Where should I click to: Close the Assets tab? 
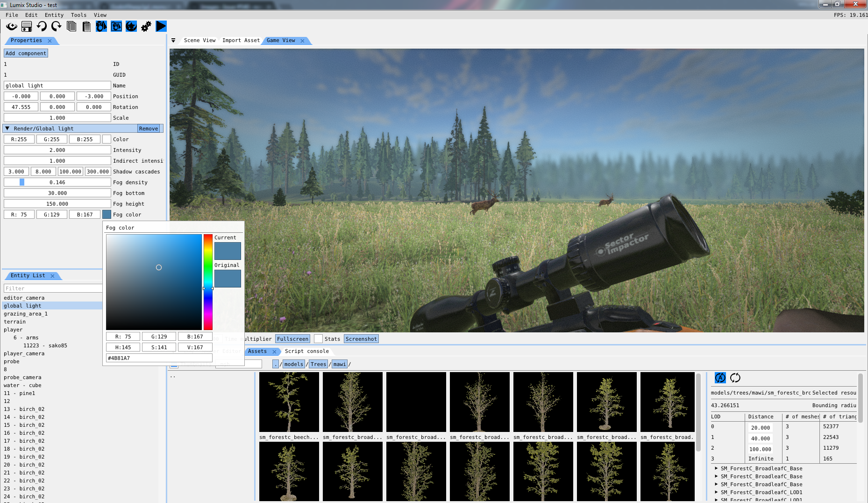tap(274, 352)
